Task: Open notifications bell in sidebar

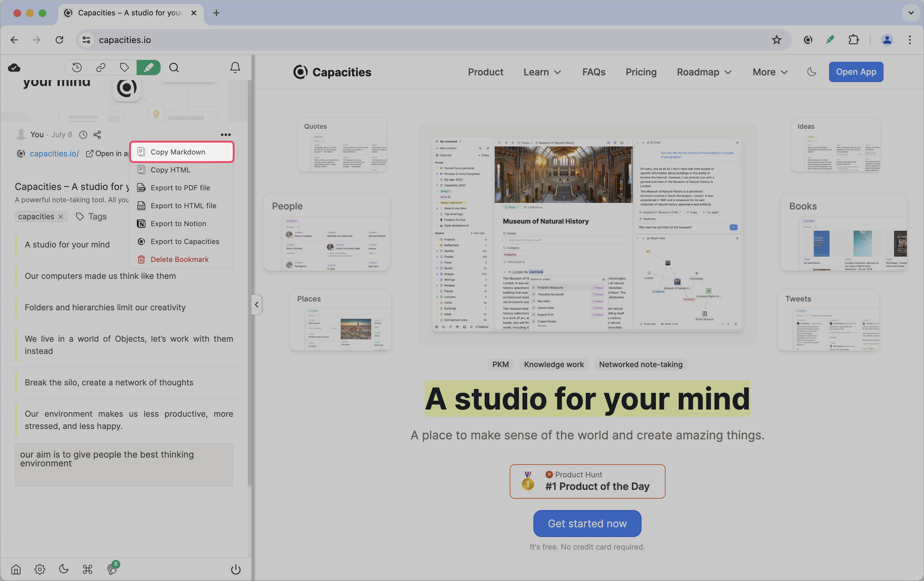Action: tap(235, 68)
